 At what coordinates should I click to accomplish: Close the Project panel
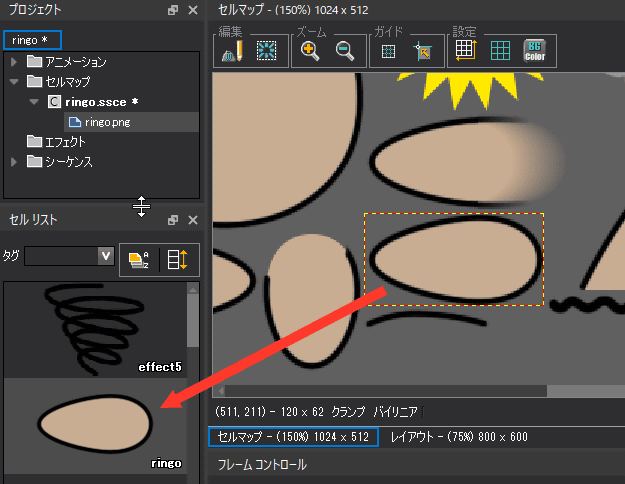pos(193,10)
